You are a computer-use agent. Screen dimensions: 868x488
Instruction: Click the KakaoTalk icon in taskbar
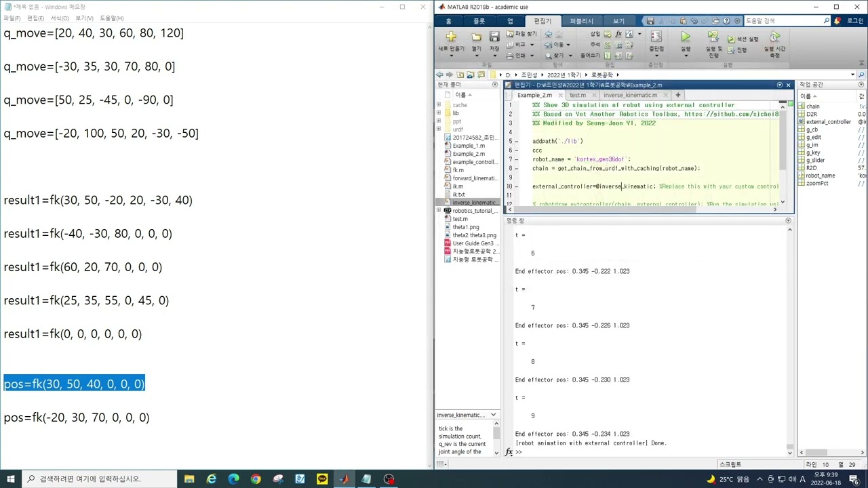tap(322, 479)
